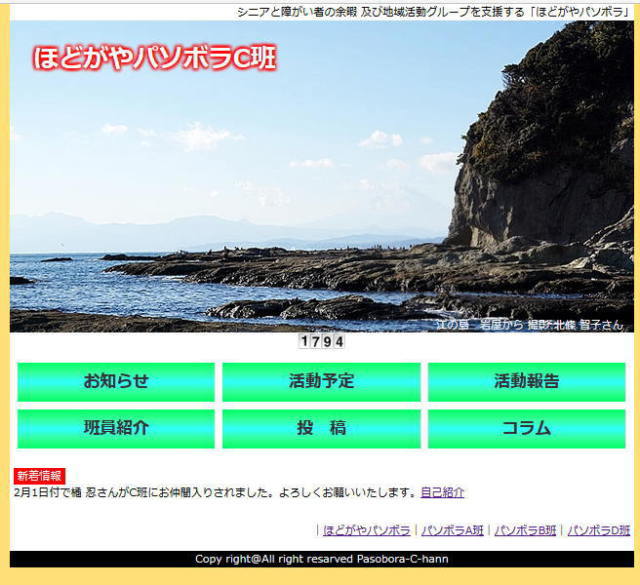Open the 活動報告 activity report

526,381
